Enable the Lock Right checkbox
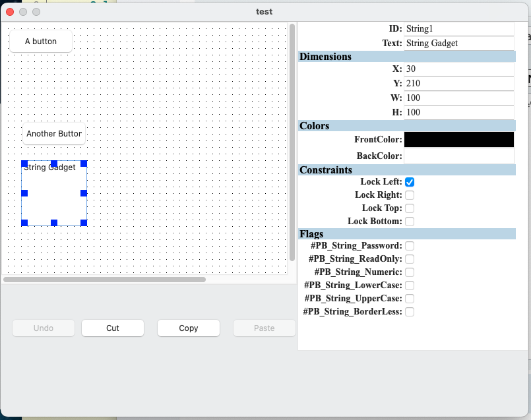The width and height of the screenshot is (531, 420). 410,195
